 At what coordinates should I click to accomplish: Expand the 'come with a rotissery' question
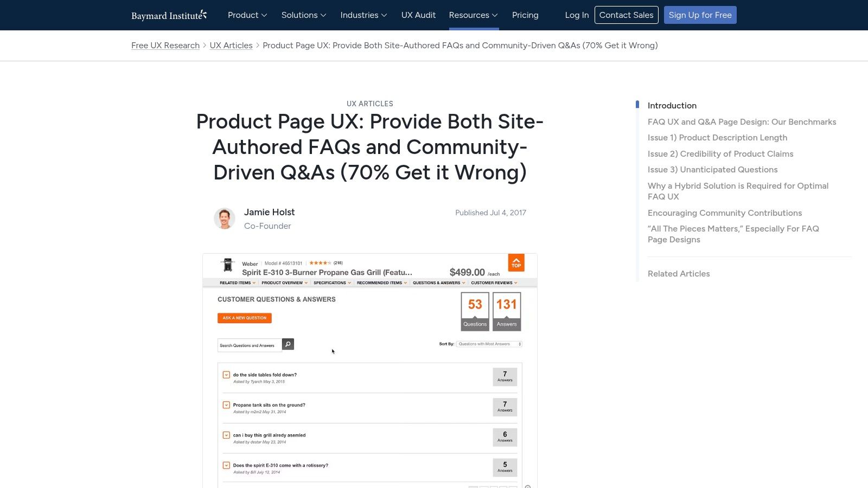click(x=226, y=465)
